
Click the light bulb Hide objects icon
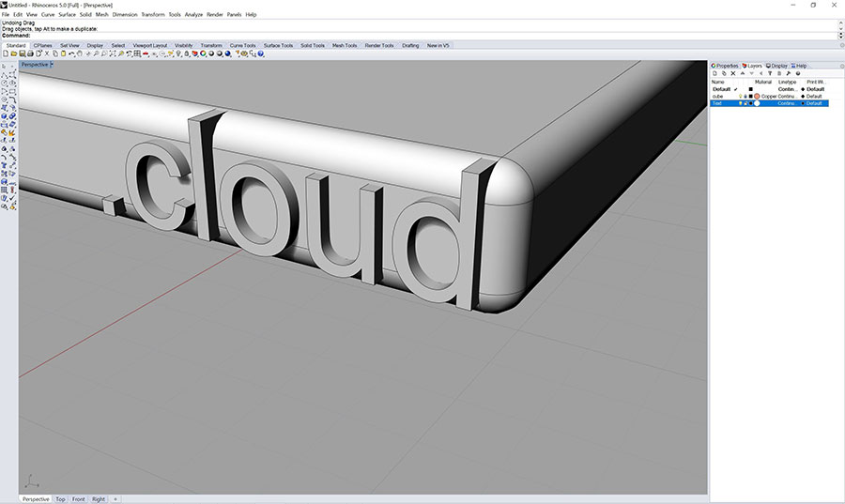pos(179,53)
